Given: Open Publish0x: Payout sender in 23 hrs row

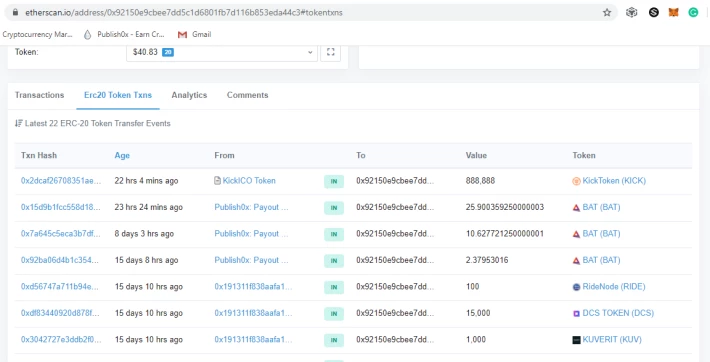Looking at the screenshot, I should [x=251, y=207].
